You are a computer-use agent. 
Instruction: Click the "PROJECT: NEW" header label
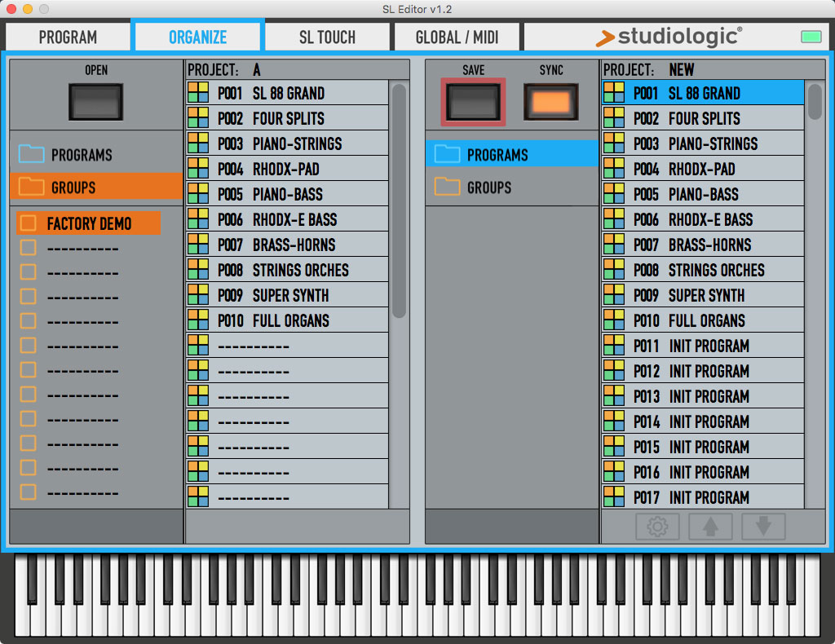point(648,69)
